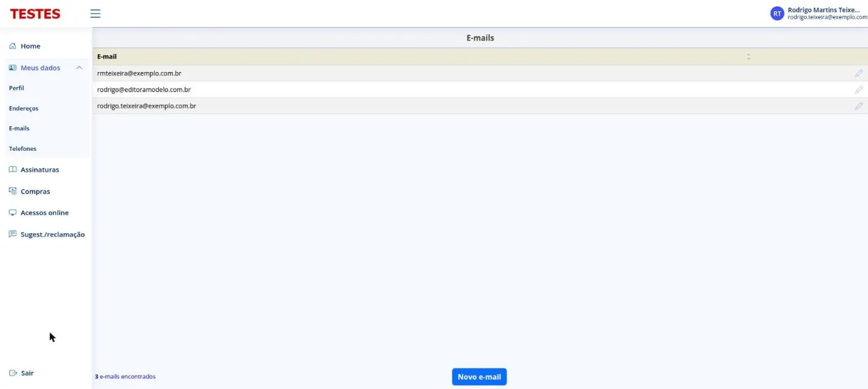Collapse the Meus dados section chevron
This screenshot has height=389, width=868.
(79, 68)
